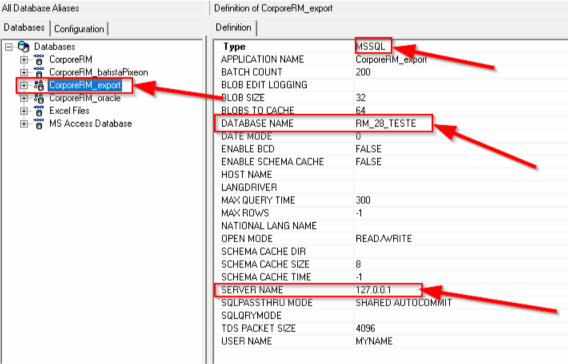Open the Configuration tab
Screen dimensions: 568x364
pos(79,29)
